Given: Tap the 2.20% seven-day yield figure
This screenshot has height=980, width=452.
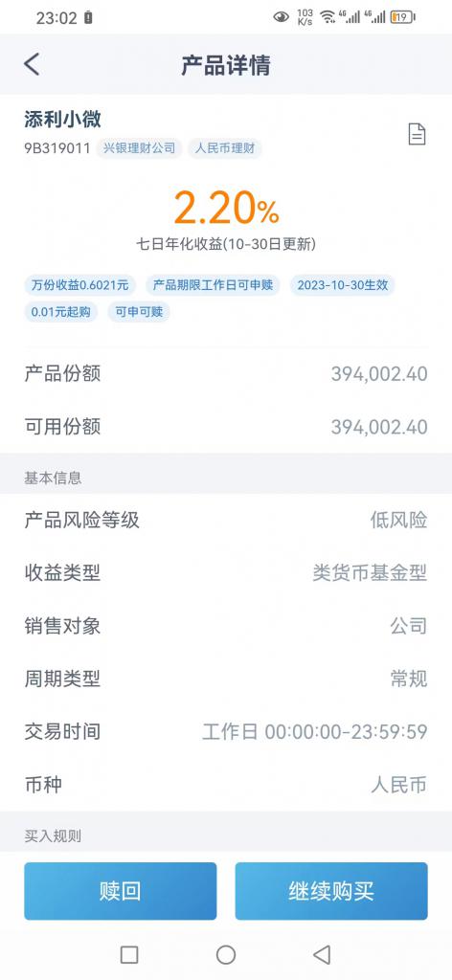Looking at the screenshot, I should point(226,208).
